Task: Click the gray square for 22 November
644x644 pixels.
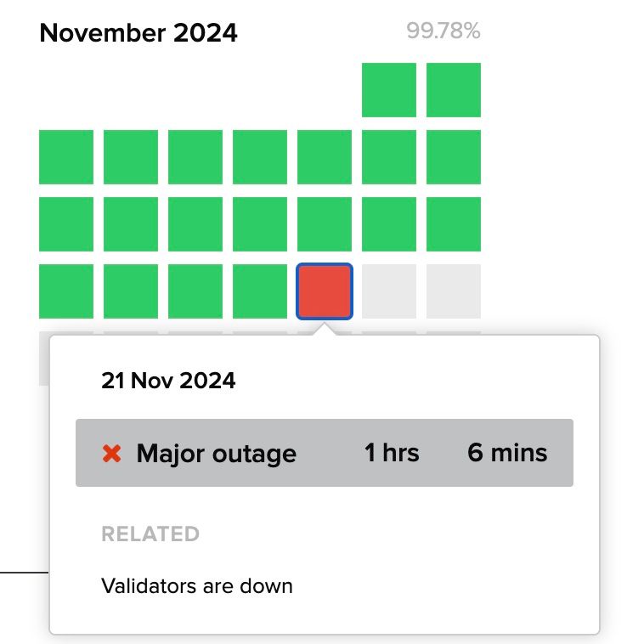Action: pos(388,291)
